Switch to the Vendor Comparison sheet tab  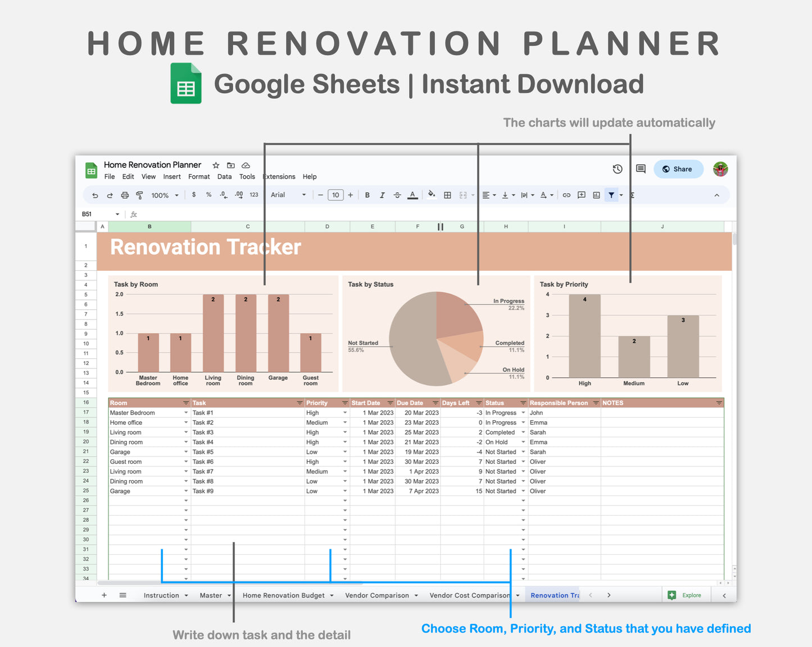[378, 595]
